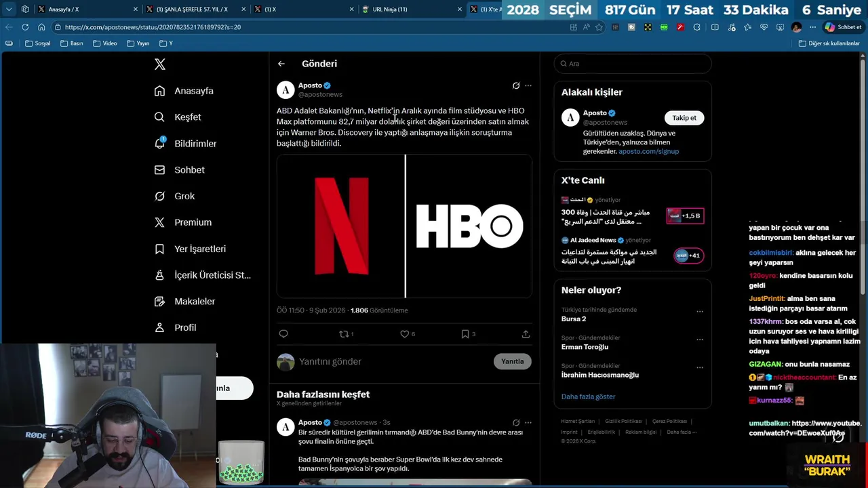The image size is (868, 488).
Task: Click the 1.806 Görüntüleme view count
Action: (x=379, y=310)
